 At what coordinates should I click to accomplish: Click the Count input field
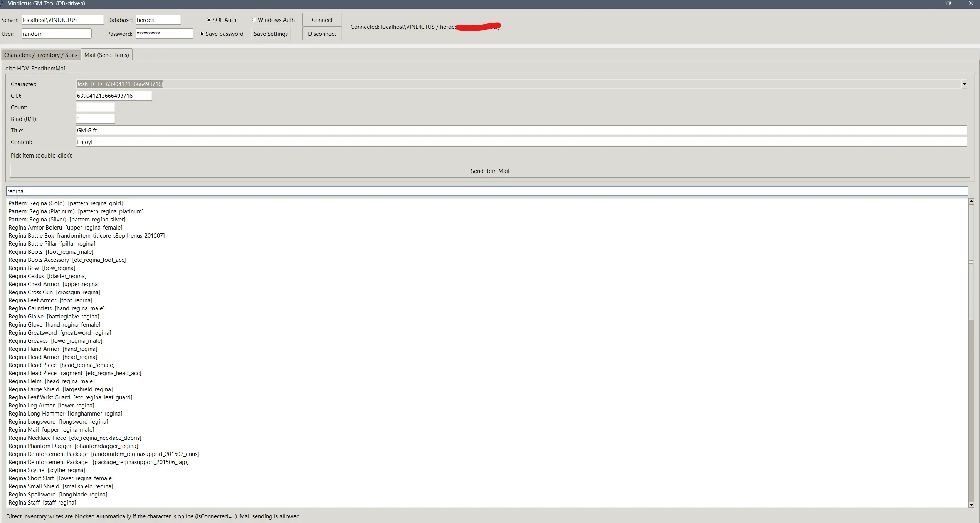95,107
